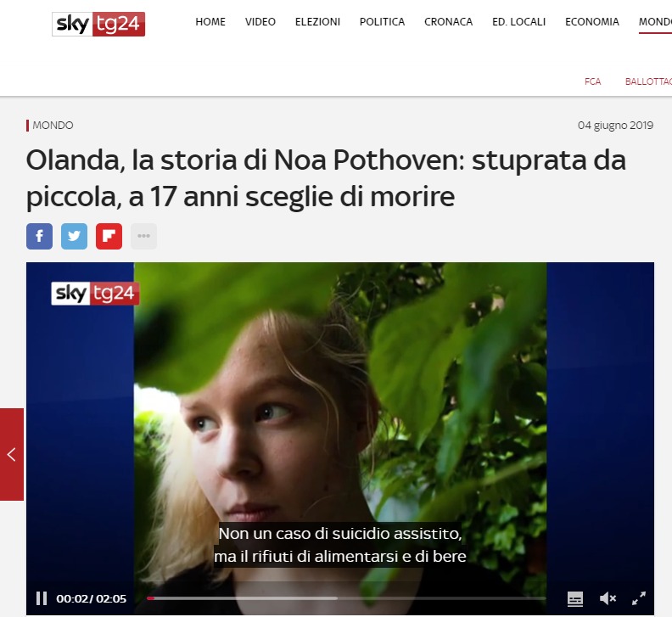Expand ED. LOCALI menu
The image size is (672, 617).
click(x=519, y=22)
